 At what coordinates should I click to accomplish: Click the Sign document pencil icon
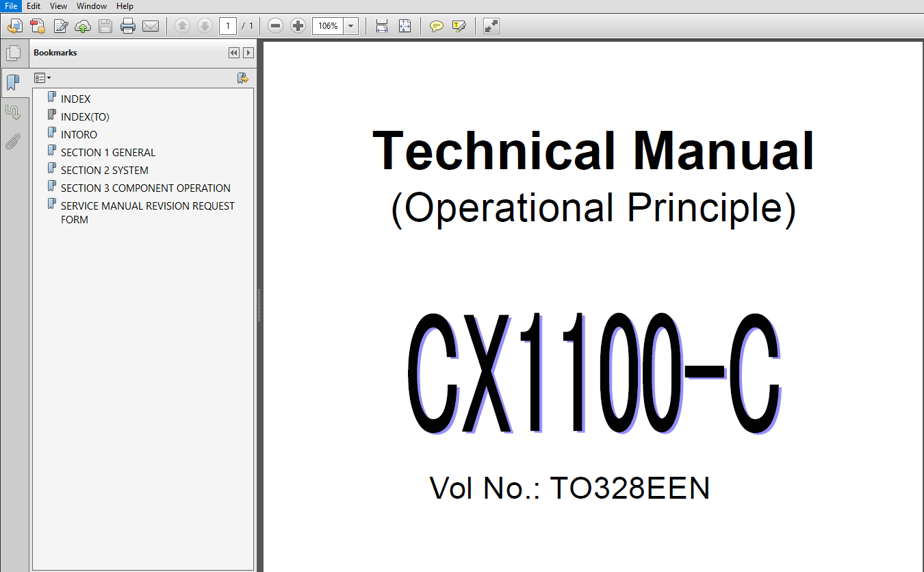(61, 26)
